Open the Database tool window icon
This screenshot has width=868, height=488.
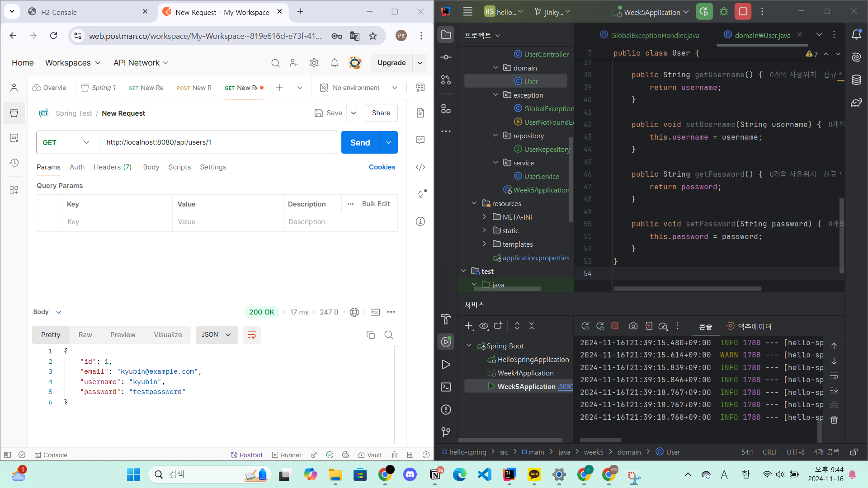coord(856,80)
